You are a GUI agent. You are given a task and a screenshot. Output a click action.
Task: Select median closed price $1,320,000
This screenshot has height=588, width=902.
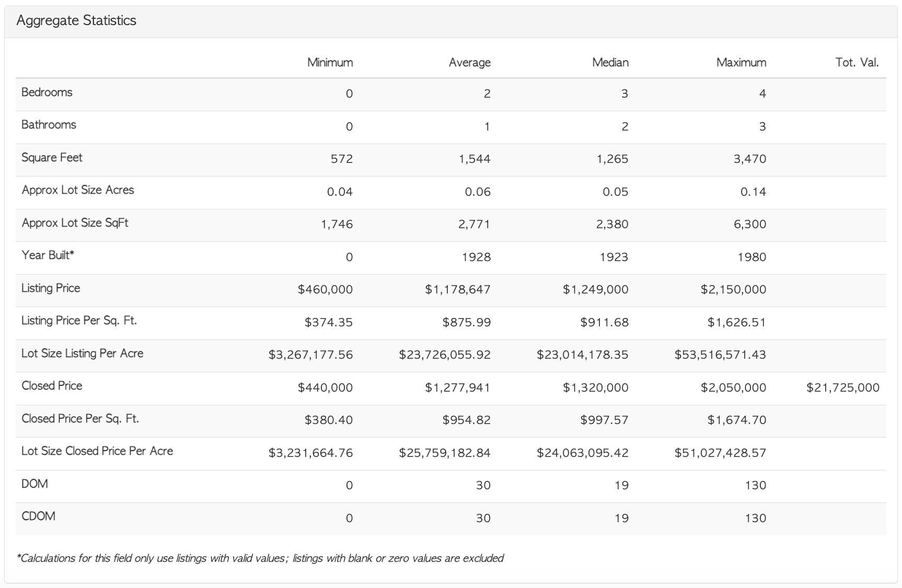(596, 387)
